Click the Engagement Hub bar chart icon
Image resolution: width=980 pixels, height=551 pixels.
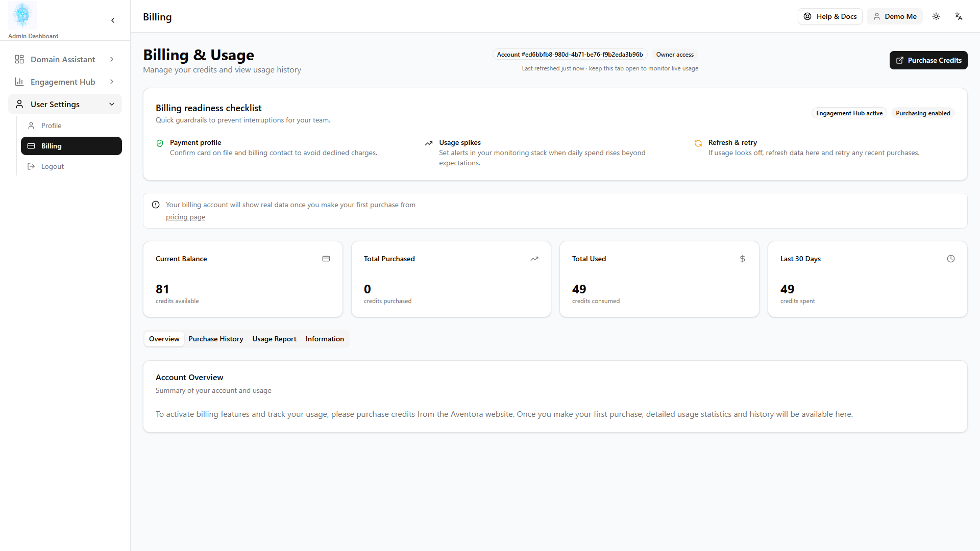19,82
